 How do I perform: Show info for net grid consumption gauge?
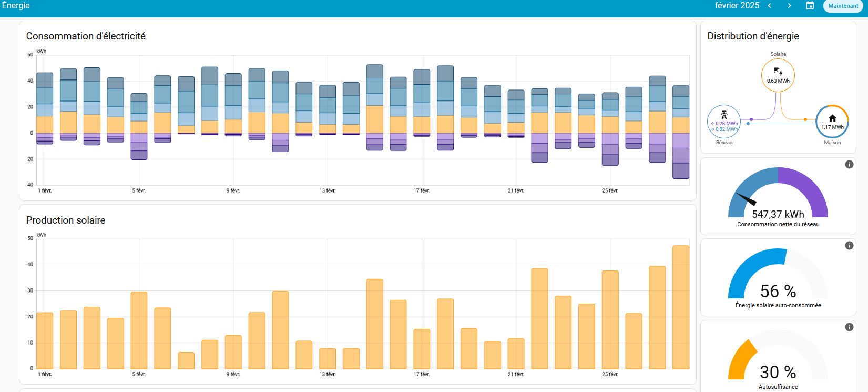(849, 165)
